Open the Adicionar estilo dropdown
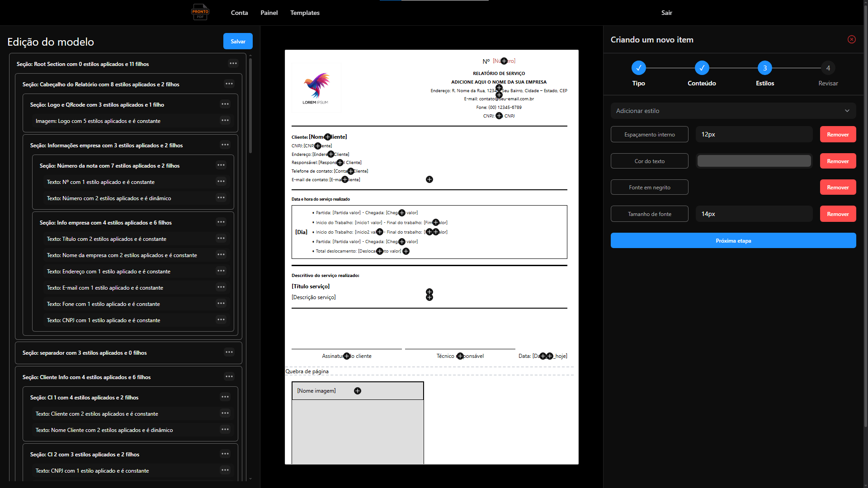Viewport: 868px width, 488px height. coord(733,111)
